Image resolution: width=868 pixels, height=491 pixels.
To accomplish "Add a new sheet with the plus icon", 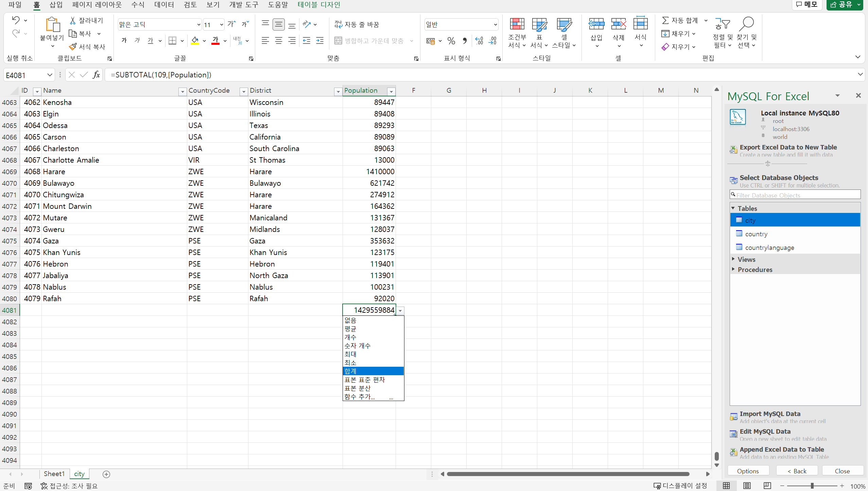I will click(x=106, y=474).
